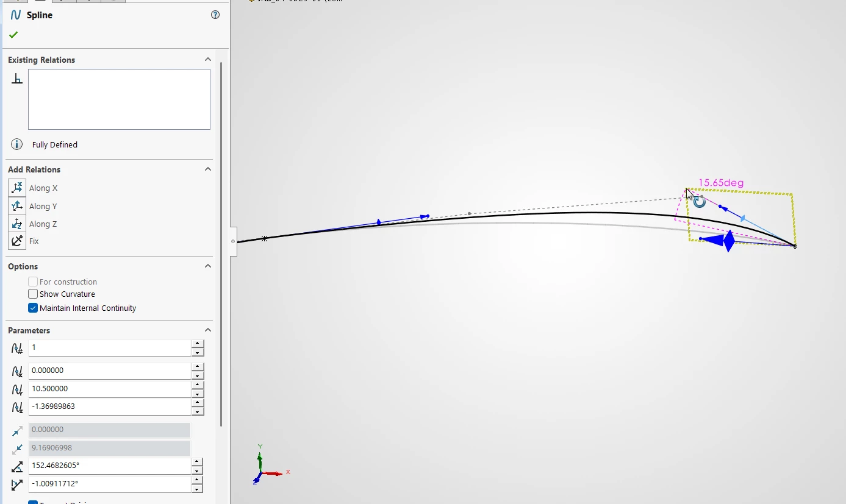Click the Fully Defined info icon
This screenshot has width=846, height=504.
click(x=17, y=144)
